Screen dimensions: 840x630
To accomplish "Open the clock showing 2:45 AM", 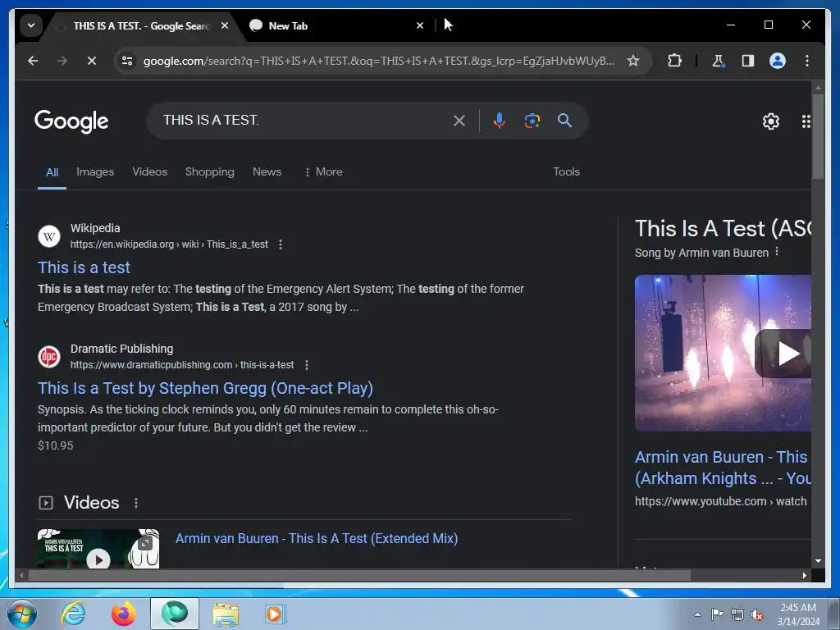I will pos(798,614).
